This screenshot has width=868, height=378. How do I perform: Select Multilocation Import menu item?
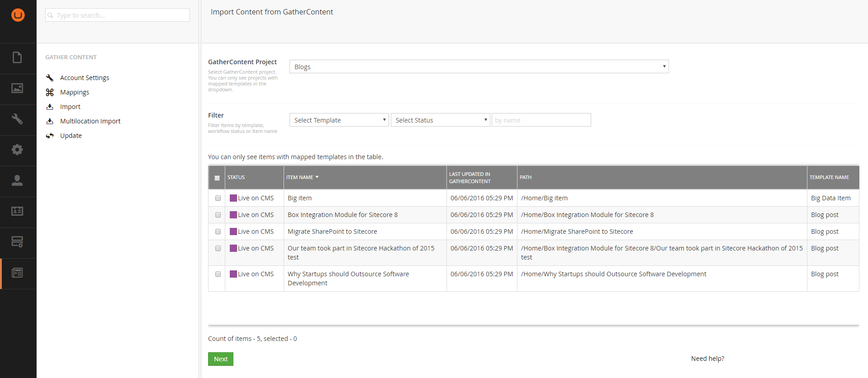click(x=90, y=121)
